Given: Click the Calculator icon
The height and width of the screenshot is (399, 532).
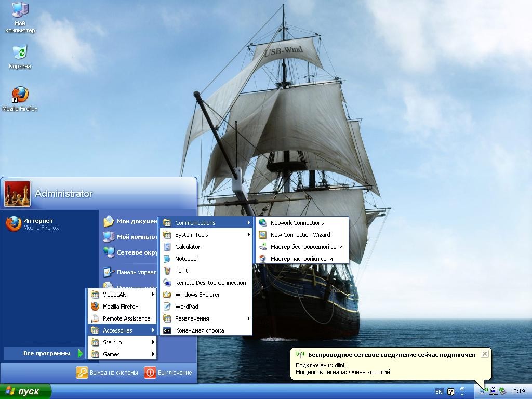Looking at the screenshot, I should 167,247.
